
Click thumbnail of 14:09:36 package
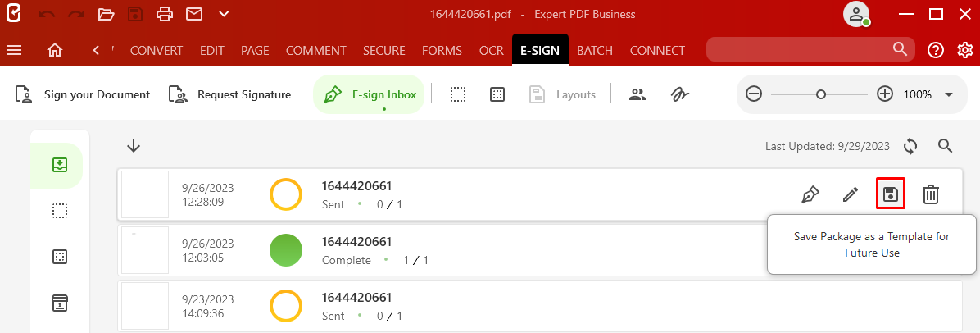pos(145,305)
